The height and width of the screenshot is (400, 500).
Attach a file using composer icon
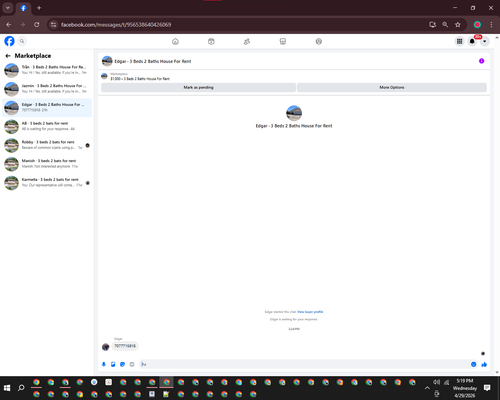(x=113, y=364)
